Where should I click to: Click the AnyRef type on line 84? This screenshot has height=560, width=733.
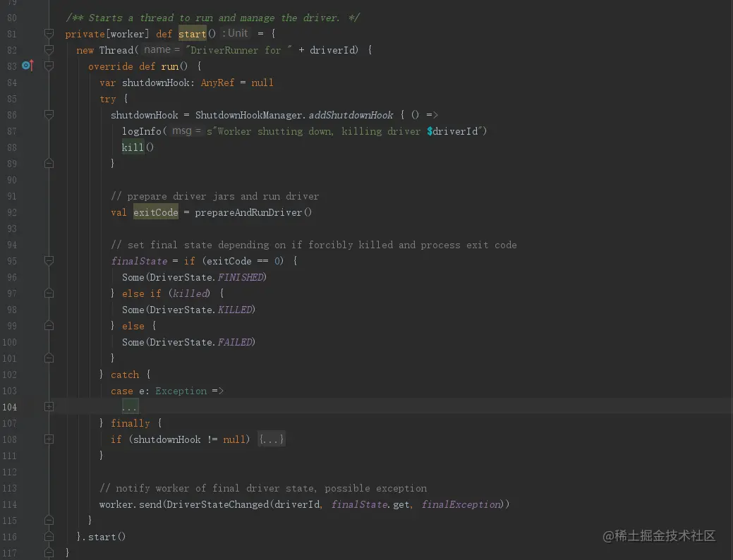point(217,83)
